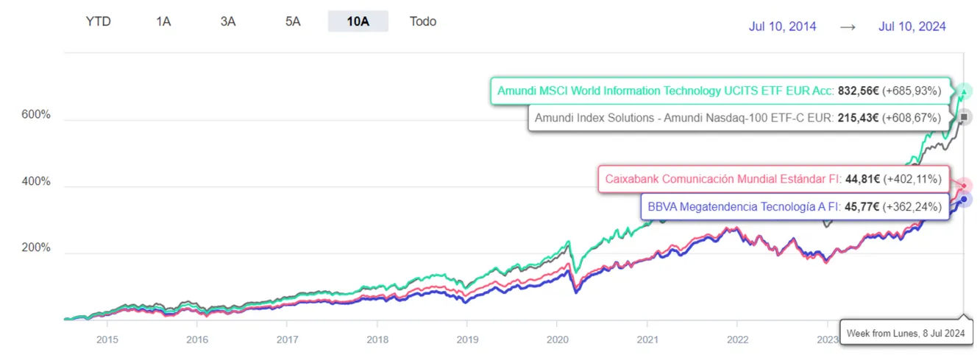Choose the 3A period tab
Screen dimensions: 980x355
click(x=228, y=21)
